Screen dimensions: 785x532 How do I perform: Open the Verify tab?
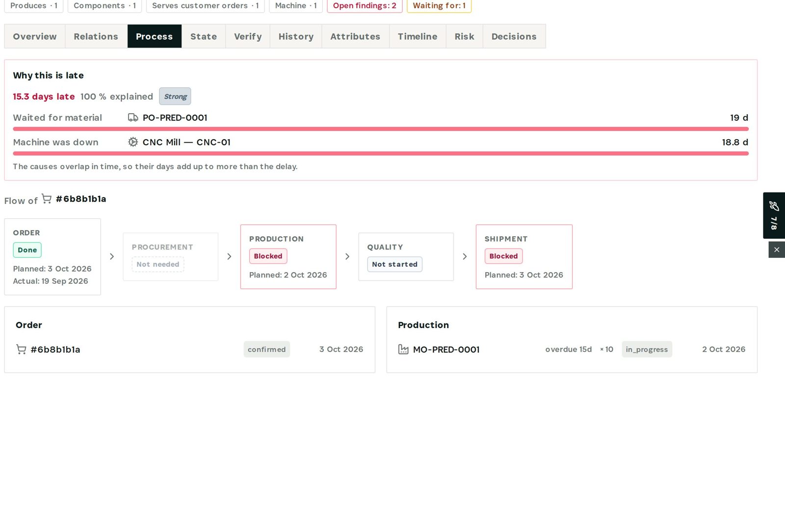[248, 36]
